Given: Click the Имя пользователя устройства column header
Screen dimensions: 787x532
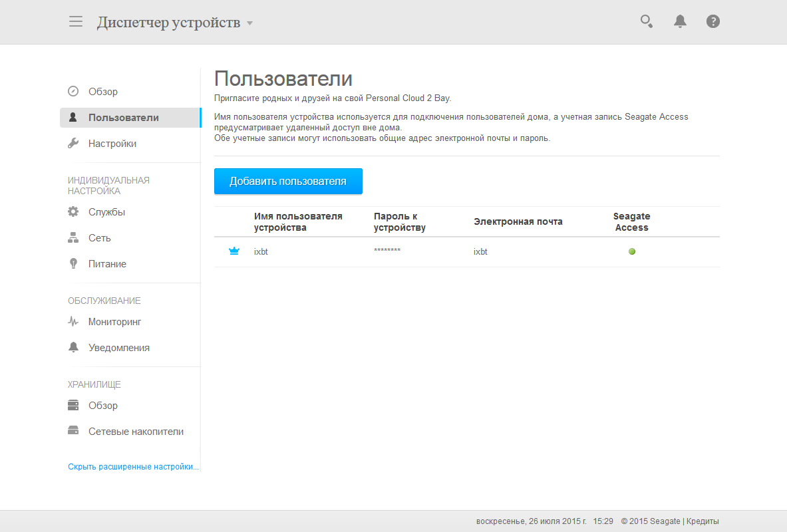Looking at the screenshot, I should (x=298, y=222).
